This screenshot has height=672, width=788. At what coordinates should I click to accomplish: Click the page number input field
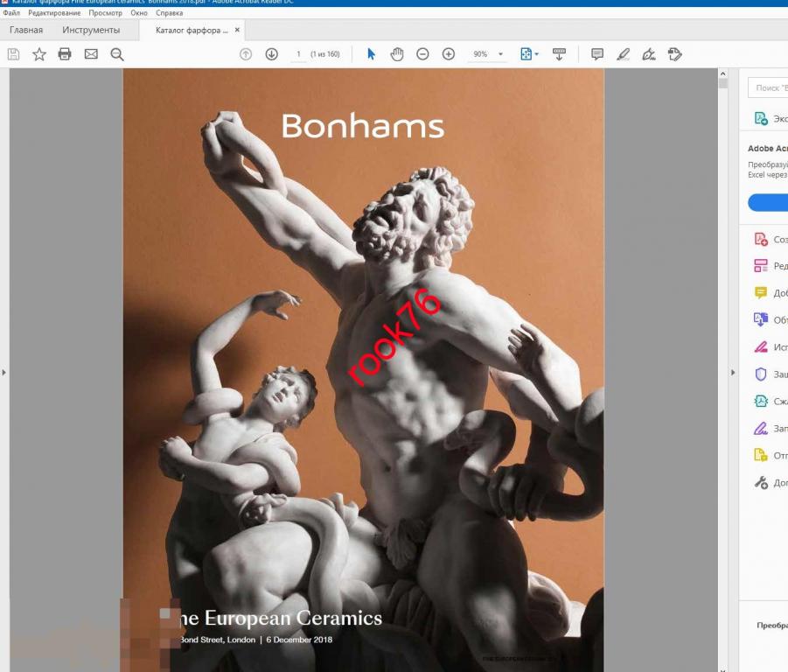[x=298, y=53]
